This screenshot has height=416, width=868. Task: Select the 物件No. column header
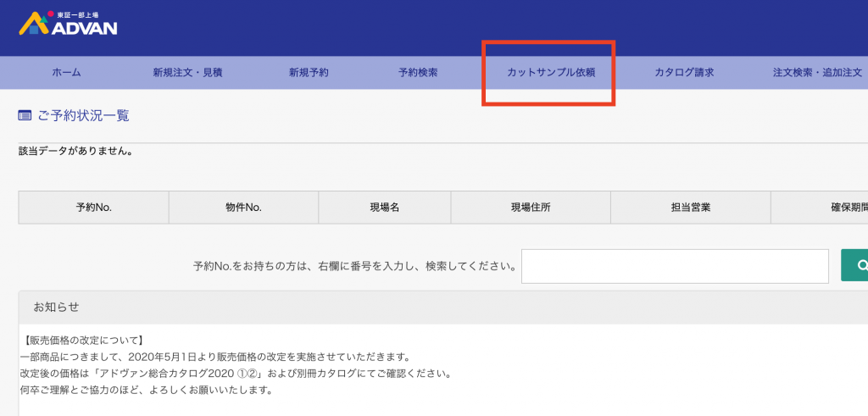click(243, 208)
